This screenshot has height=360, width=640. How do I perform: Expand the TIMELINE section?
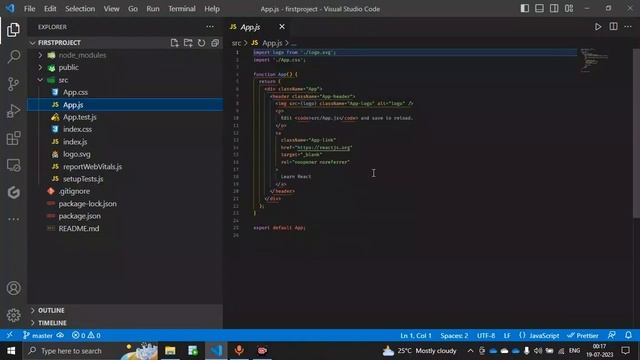(x=125, y=323)
